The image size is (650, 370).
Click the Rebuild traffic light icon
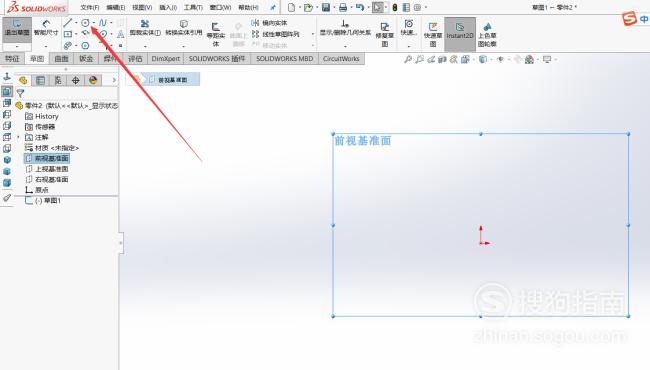tap(395, 7)
